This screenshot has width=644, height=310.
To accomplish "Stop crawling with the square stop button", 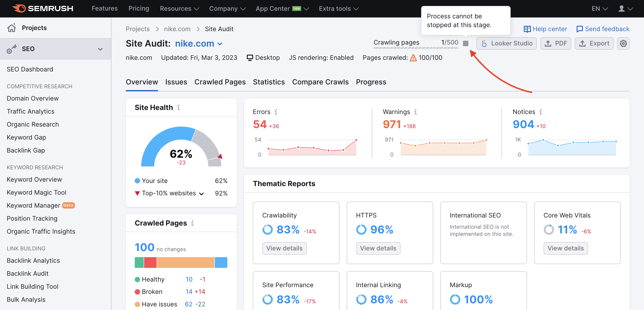I will [465, 43].
